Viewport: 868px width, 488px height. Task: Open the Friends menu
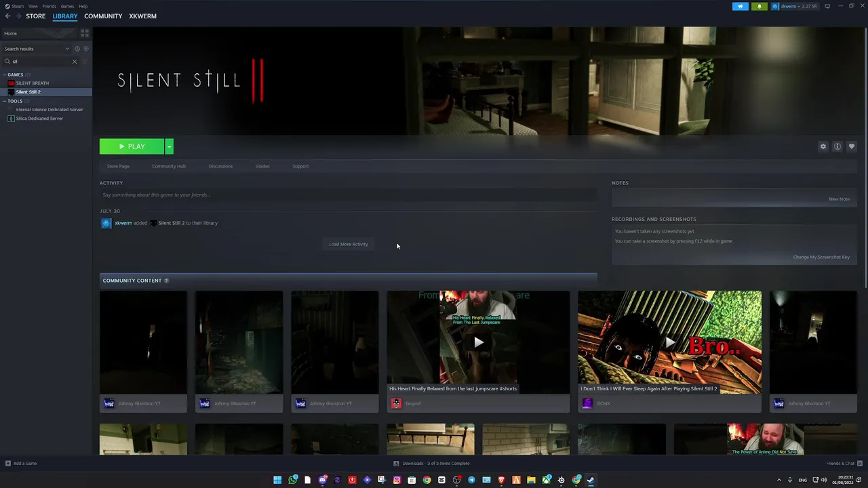pyautogui.click(x=49, y=6)
